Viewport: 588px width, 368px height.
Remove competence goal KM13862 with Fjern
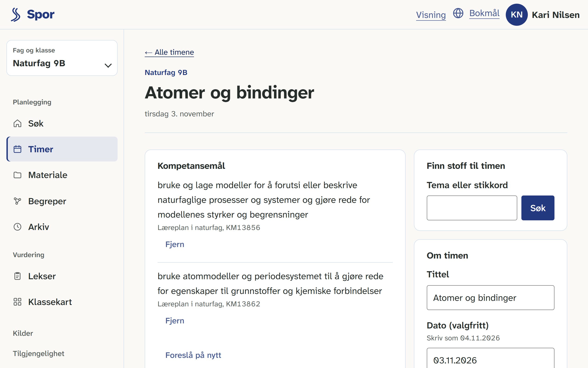coord(175,321)
